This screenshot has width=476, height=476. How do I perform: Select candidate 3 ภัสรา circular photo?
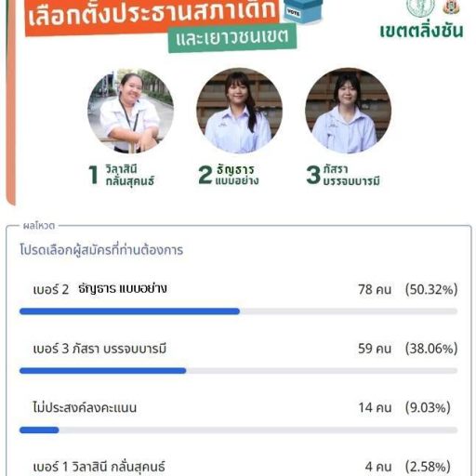tap(348, 111)
